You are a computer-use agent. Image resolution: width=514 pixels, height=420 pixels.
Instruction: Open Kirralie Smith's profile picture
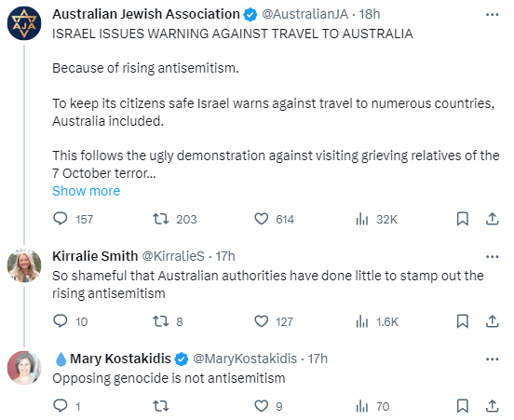coord(24,265)
